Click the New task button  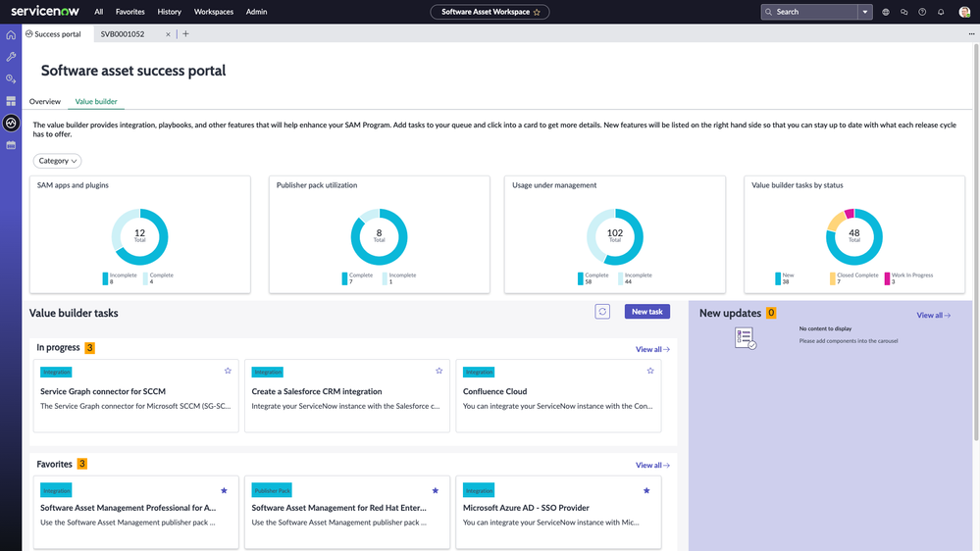(646, 311)
